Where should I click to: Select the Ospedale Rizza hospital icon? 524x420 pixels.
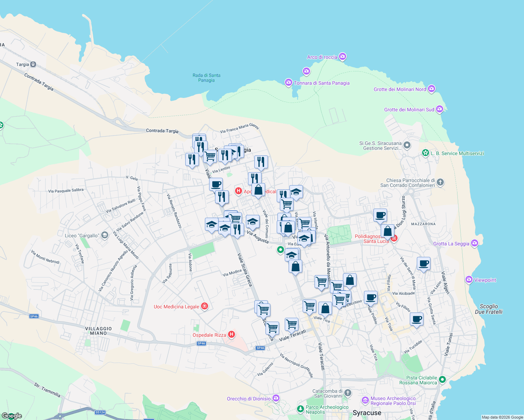tap(231, 335)
